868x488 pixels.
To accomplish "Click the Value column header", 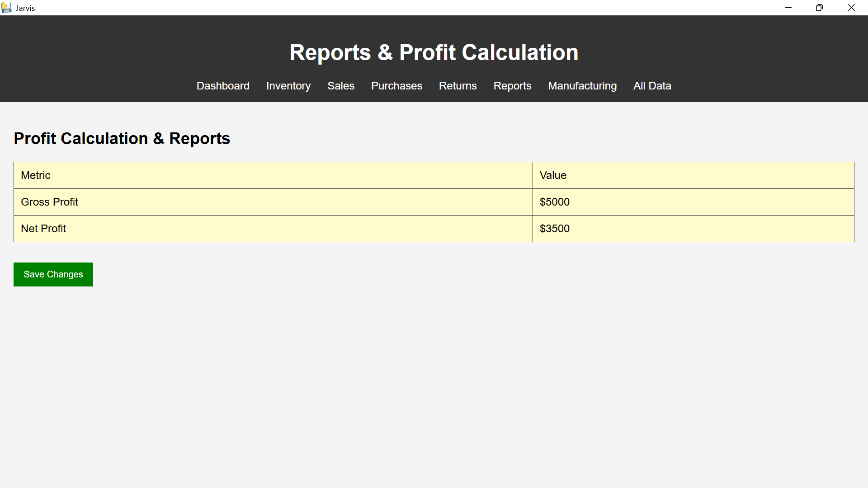I will click(693, 175).
